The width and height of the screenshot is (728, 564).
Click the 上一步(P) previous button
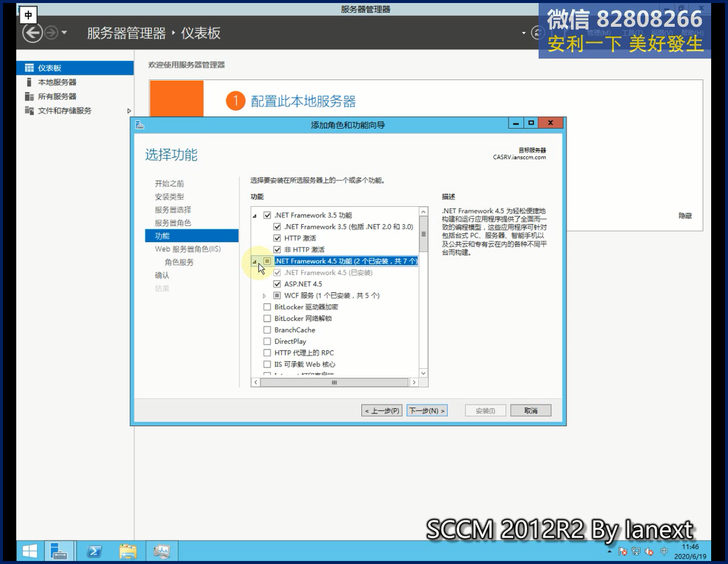(382, 411)
